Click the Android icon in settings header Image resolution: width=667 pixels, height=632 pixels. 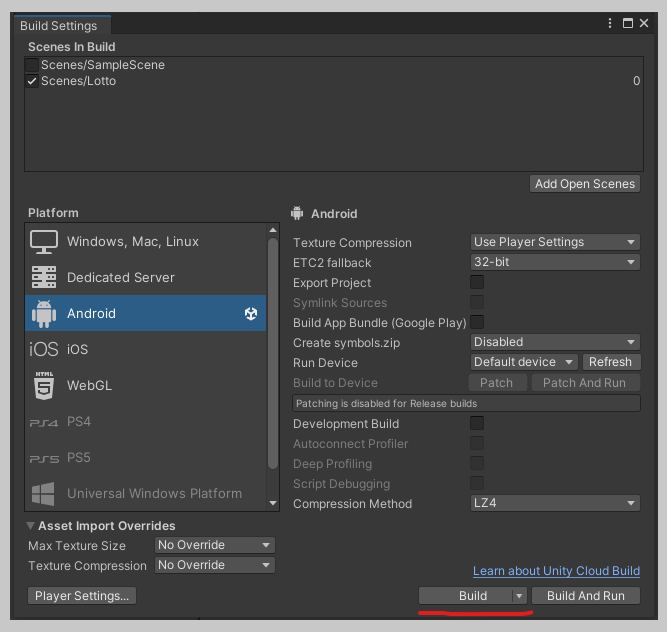tap(297, 213)
